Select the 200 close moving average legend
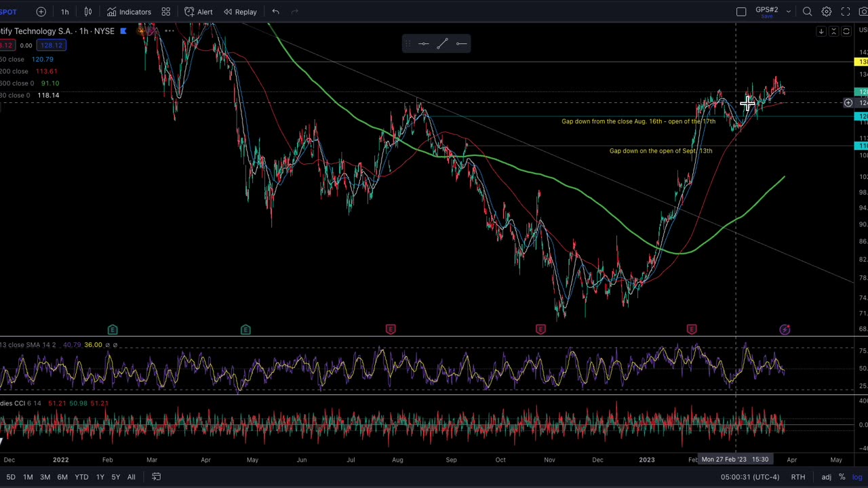 (x=29, y=71)
